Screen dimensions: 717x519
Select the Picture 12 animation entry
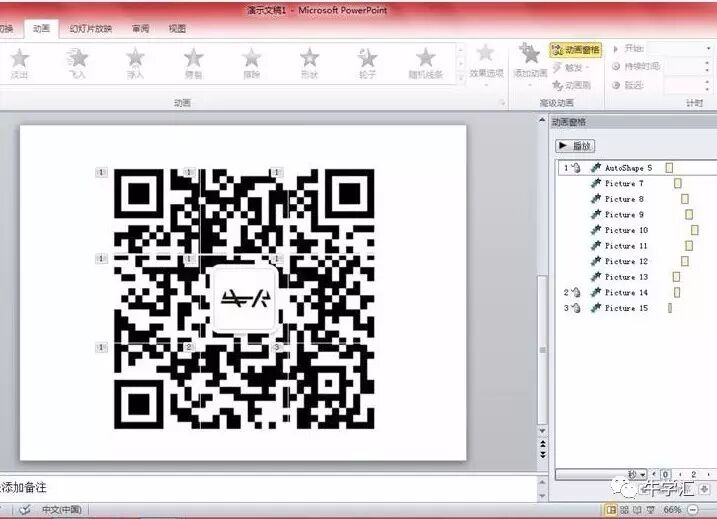click(x=637, y=261)
